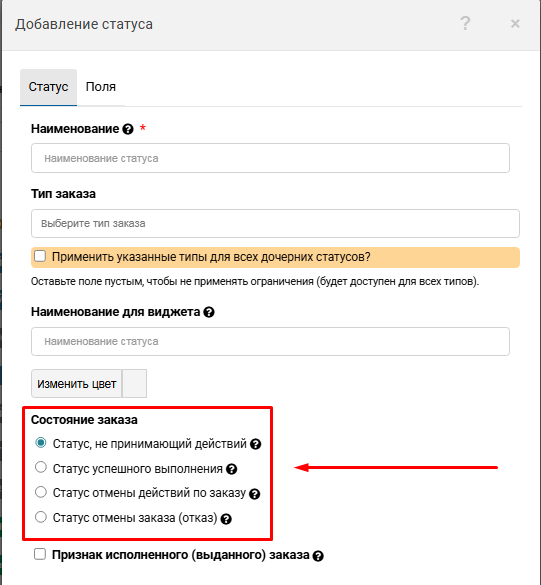The width and height of the screenshot is (541, 585).
Task: Click help icon next to Наименование label
Action: (x=128, y=129)
